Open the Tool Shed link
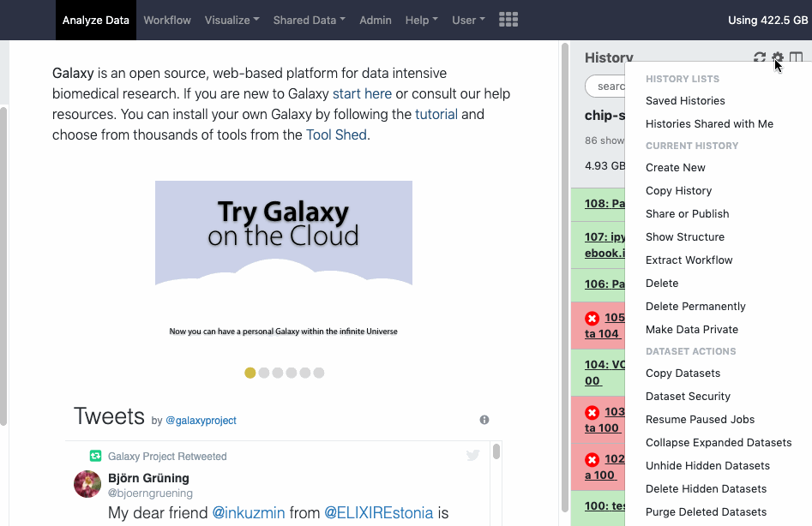 (336, 134)
